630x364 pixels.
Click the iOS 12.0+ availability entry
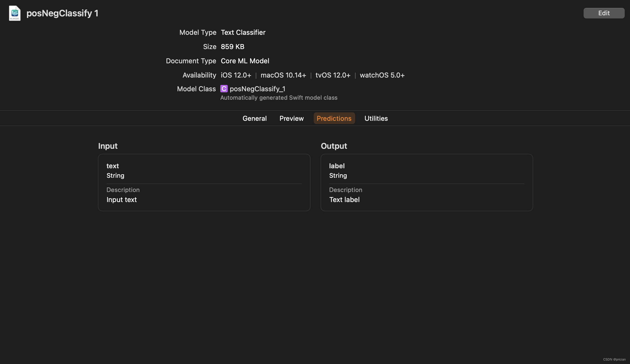(236, 75)
